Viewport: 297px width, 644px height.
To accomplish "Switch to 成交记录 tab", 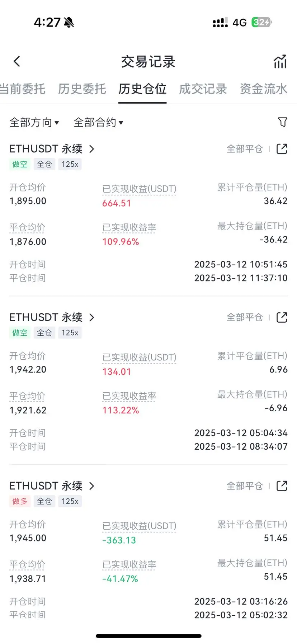I will pyautogui.click(x=203, y=89).
